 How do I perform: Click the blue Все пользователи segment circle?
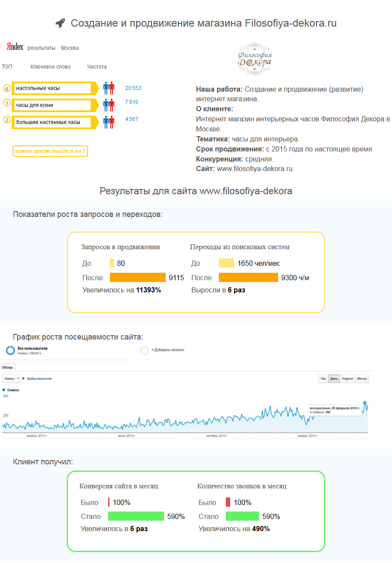10,351
